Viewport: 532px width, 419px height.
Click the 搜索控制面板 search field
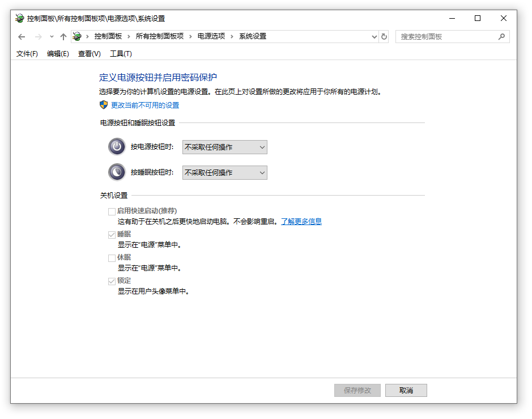point(446,37)
